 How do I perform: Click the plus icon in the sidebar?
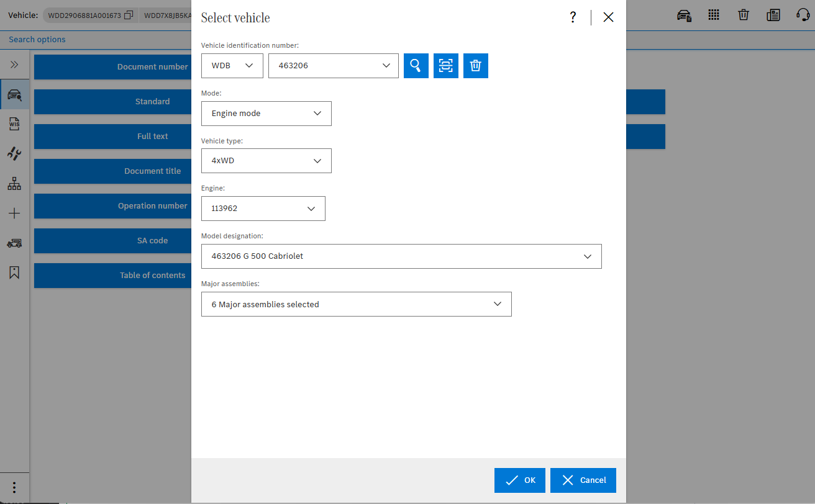click(14, 214)
